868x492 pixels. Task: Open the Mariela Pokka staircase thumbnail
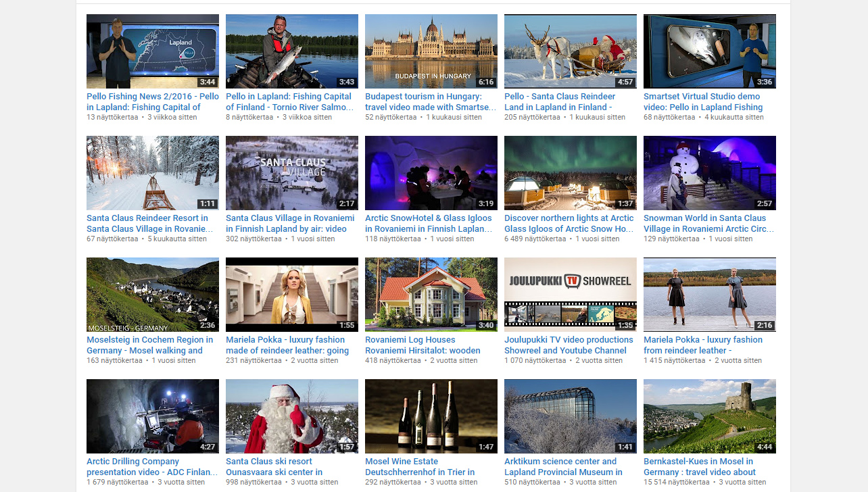click(x=292, y=295)
